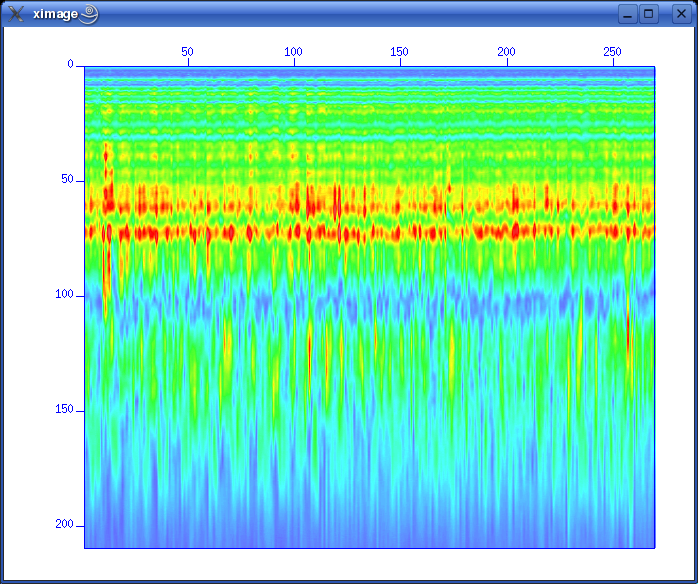Click the 100 label on the top axis
Screen dimensions: 698x584
293,51
